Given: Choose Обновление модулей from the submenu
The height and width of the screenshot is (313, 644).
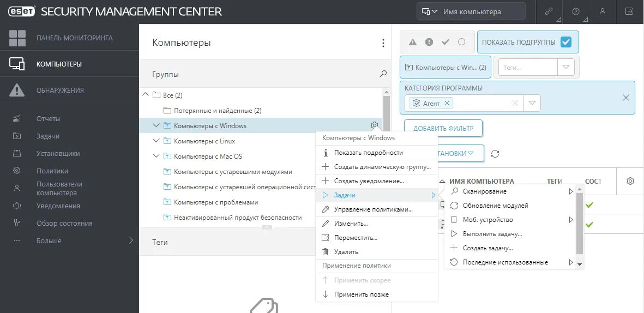Looking at the screenshot, I should tap(495, 206).
